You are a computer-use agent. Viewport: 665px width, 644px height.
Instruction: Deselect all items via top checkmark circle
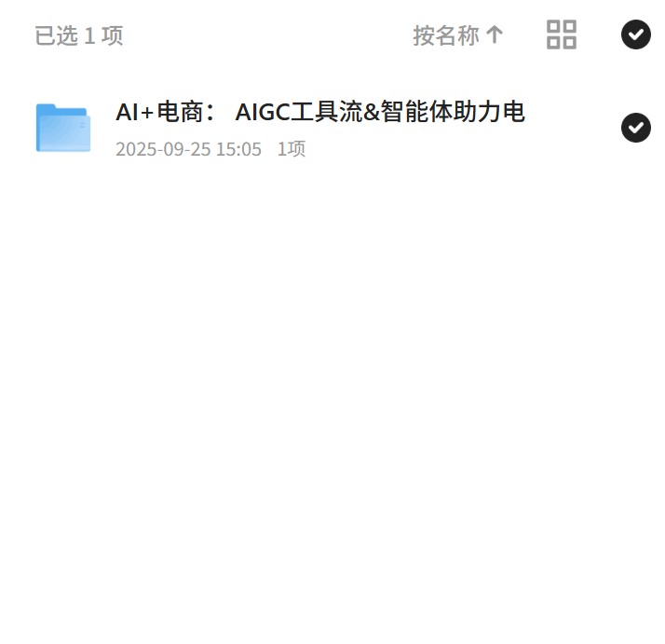[636, 34]
